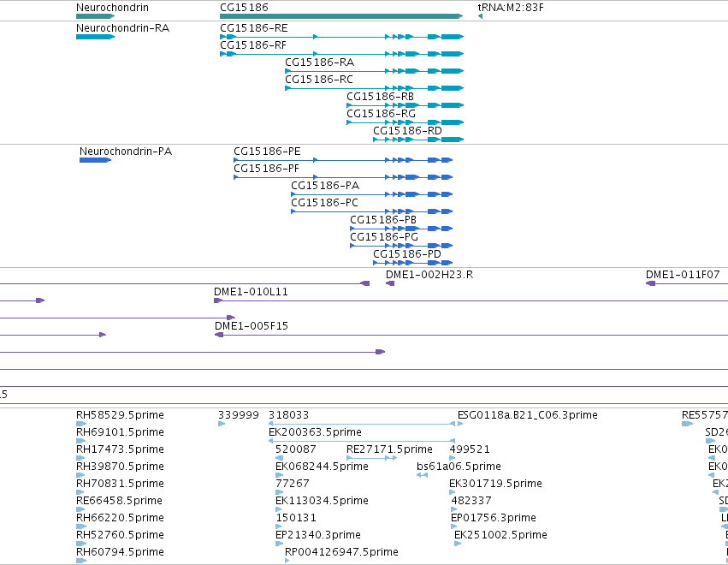This screenshot has height=565, width=728.
Task: Select EST EK113034.5prime
Action: (322, 501)
